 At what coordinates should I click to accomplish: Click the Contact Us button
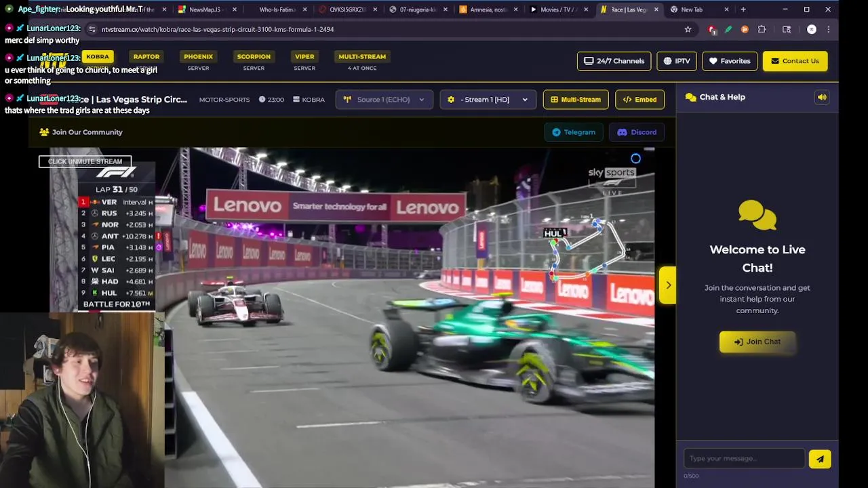tap(795, 61)
